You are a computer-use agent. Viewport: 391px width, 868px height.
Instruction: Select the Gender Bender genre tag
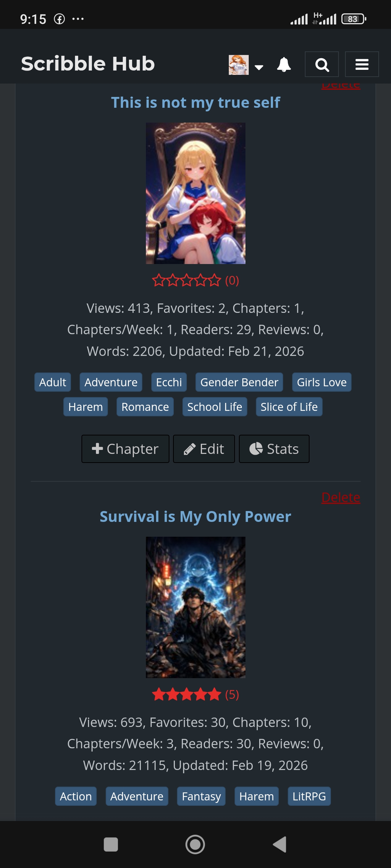[239, 382]
